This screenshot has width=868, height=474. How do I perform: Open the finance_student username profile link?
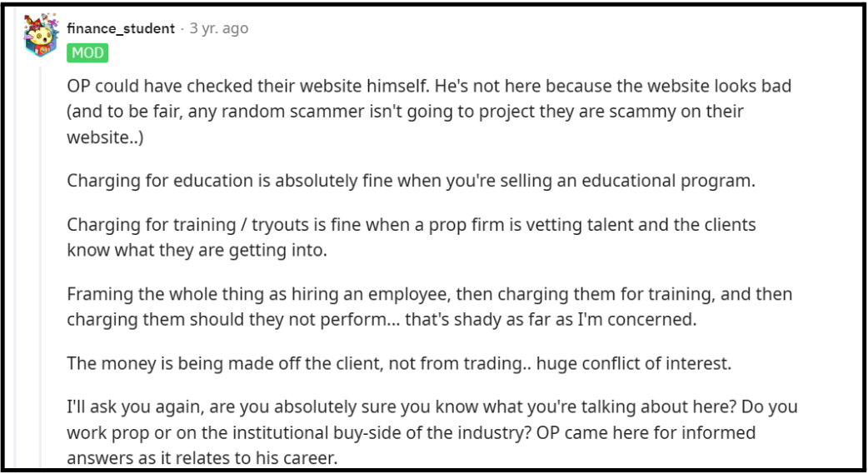point(121,28)
